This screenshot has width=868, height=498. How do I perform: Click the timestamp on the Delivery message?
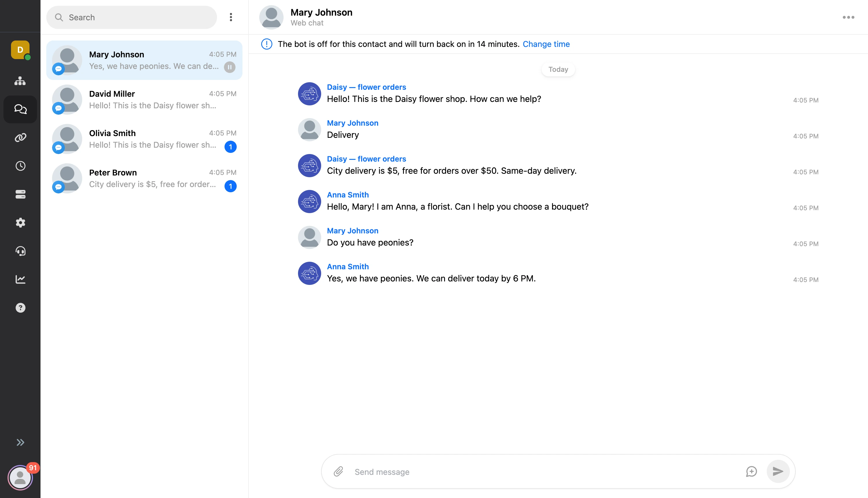[806, 136]
